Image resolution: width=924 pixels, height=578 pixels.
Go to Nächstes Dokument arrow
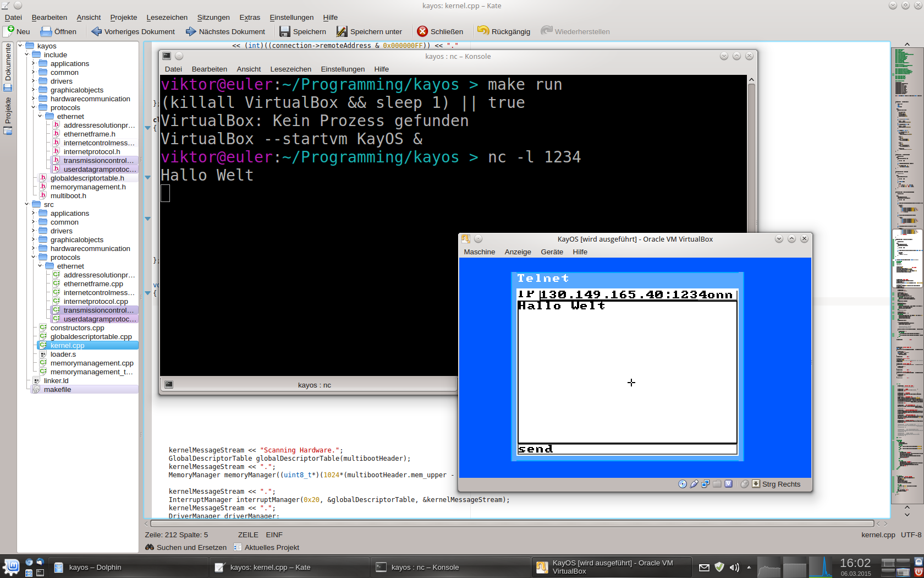(x=191, y=31)
